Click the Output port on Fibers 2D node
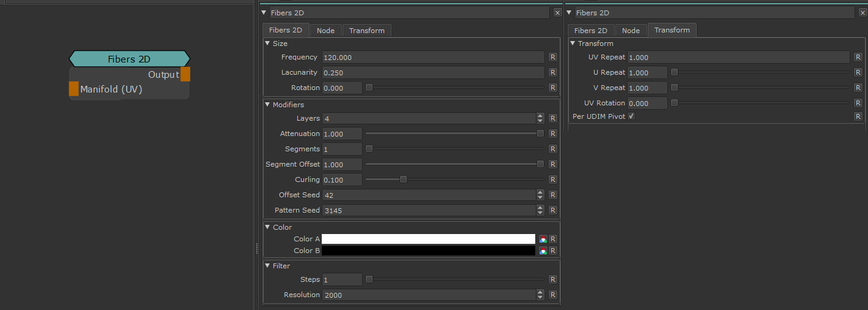This screenshot has width=868, height=310. tap(185, 74)
